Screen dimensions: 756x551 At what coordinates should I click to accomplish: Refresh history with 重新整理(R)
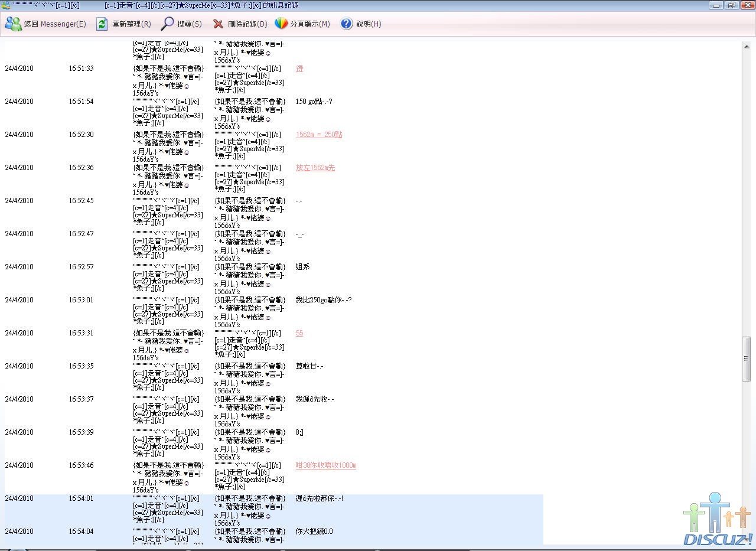tap(123, 24)
